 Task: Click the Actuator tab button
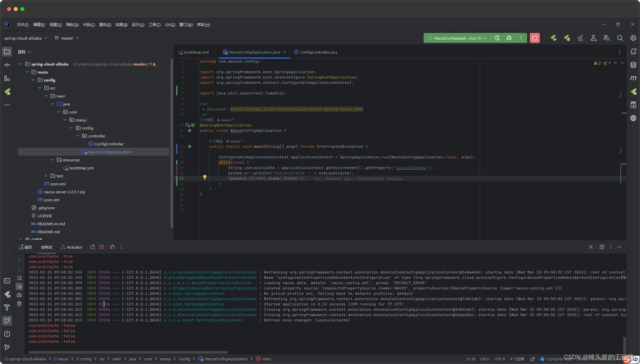point(71,247)
